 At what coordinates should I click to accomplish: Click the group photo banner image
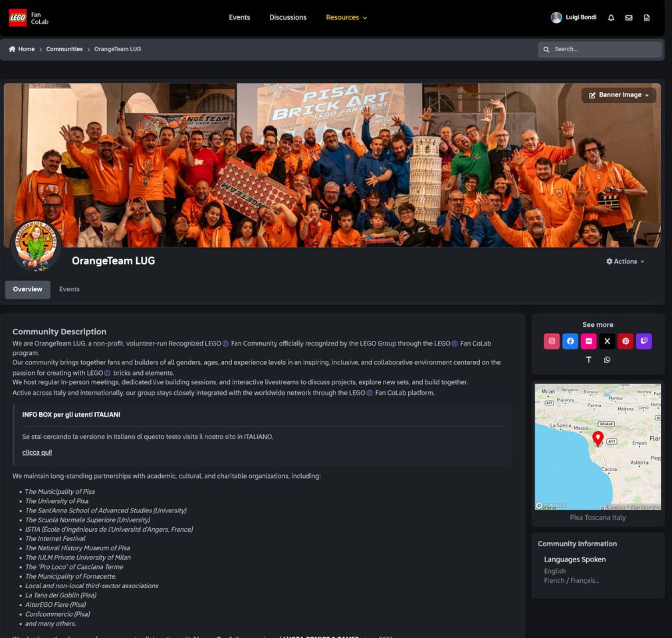(x=332, y=165)
